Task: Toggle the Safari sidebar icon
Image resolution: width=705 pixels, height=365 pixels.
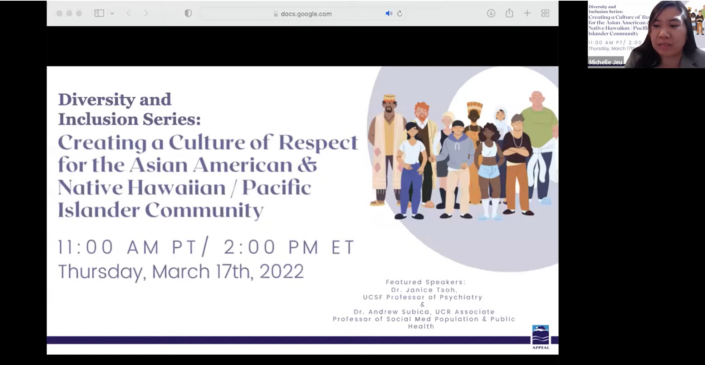Action: tap(99, 13)
